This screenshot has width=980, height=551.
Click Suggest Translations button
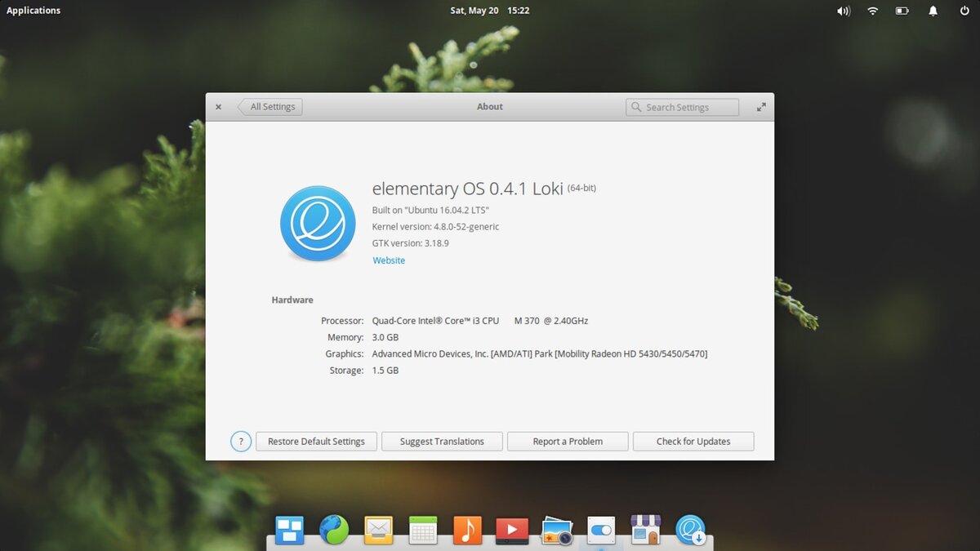coord(442,442)
